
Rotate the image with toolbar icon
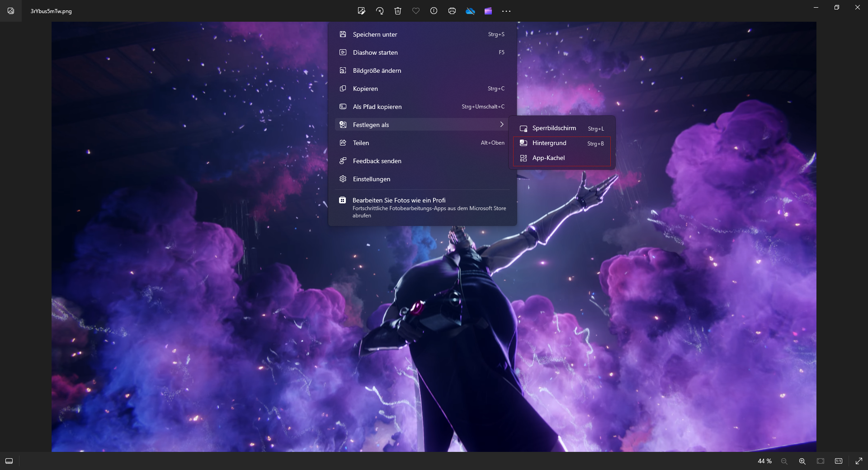380,11
